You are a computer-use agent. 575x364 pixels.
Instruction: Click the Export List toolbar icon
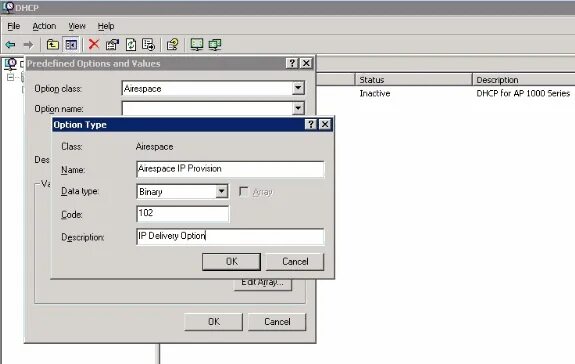[149, 44]
